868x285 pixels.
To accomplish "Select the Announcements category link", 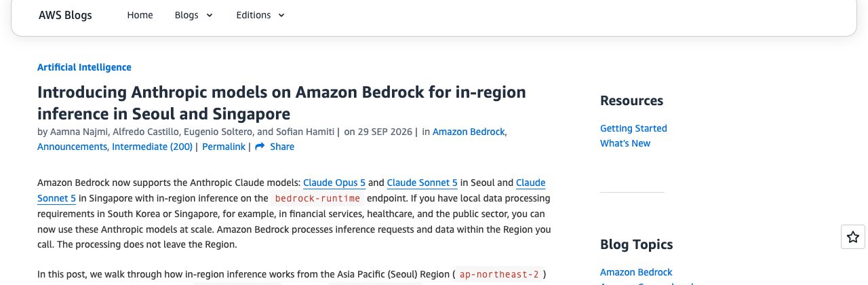I will point(72,147).
